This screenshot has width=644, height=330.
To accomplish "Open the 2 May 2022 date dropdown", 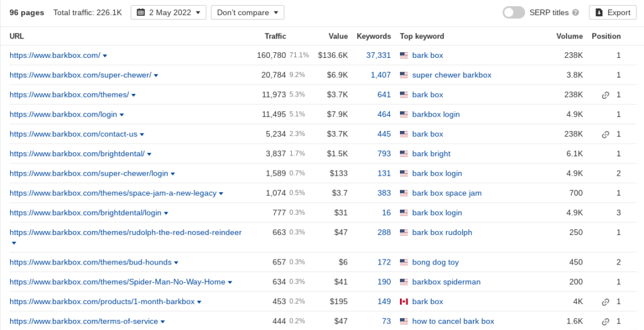I will click(x=169, y=13).
